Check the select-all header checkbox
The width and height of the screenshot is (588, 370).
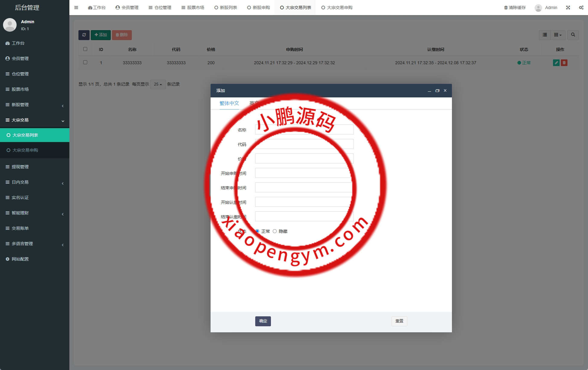pyautogui.click(x=85, y=49)
